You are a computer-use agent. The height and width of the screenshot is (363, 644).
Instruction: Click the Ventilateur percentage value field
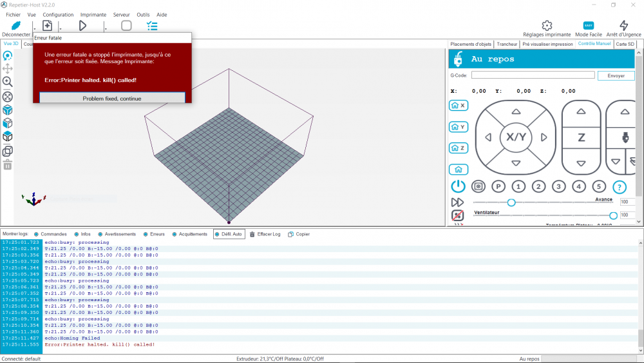click(627, 215)
